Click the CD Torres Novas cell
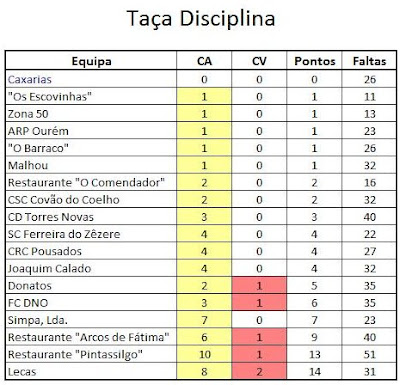 click(x=91, y=217)
